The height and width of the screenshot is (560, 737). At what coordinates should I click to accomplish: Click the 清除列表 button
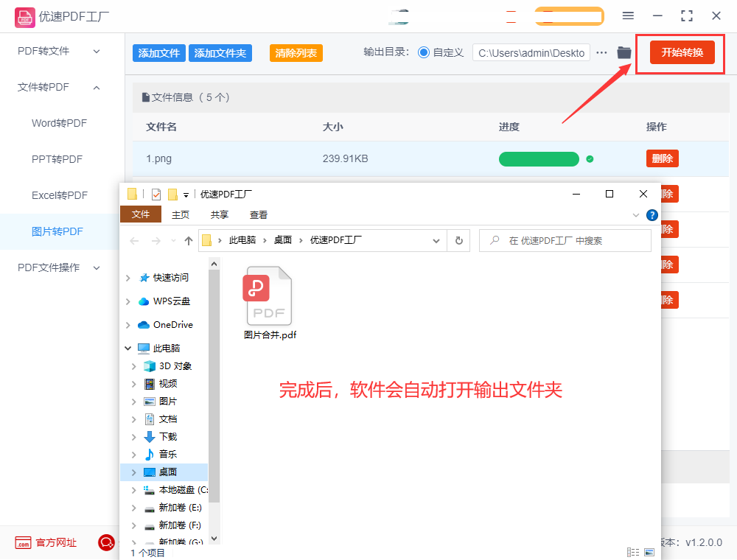coord(296,53)
